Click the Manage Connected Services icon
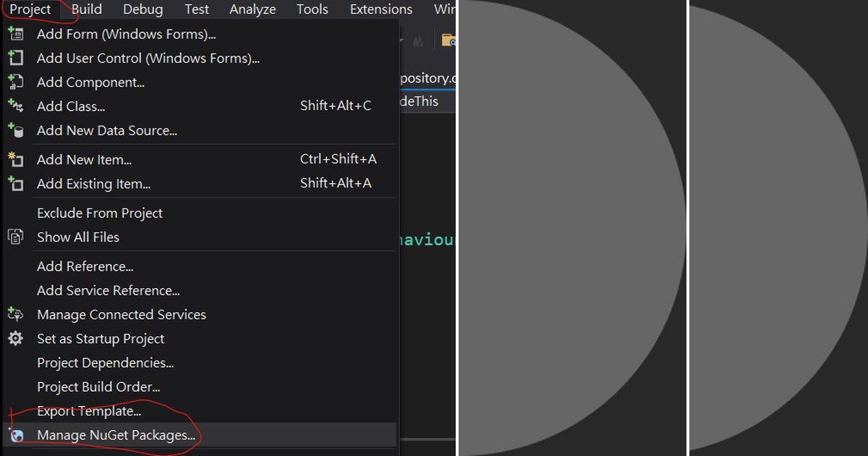 (x=15, y=314)
